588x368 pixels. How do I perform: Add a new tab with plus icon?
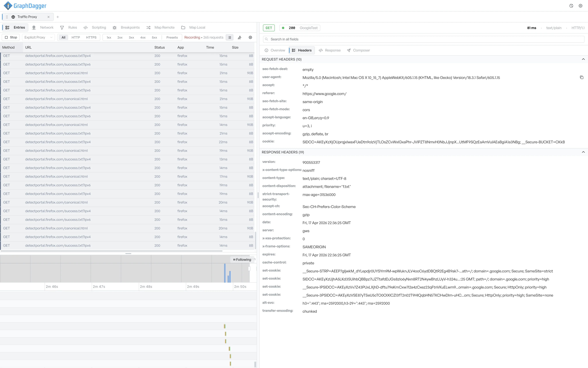[x=58, y=17]
